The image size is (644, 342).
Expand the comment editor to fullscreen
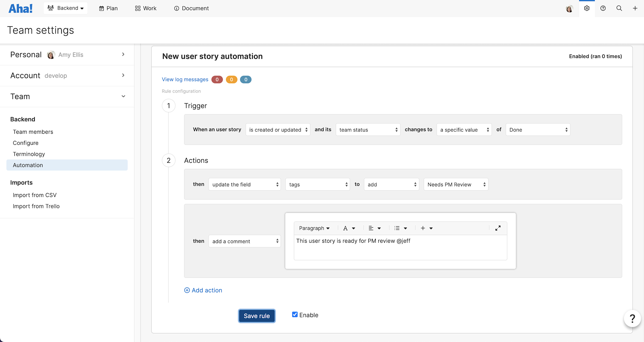(x=498, y=228)
